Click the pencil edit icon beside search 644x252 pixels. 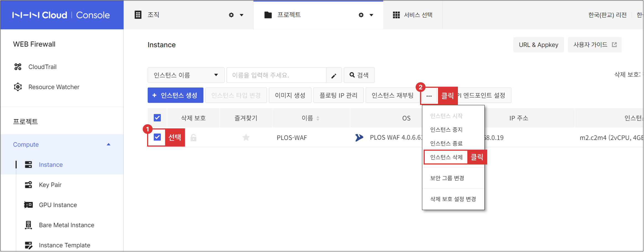point(334,75)
